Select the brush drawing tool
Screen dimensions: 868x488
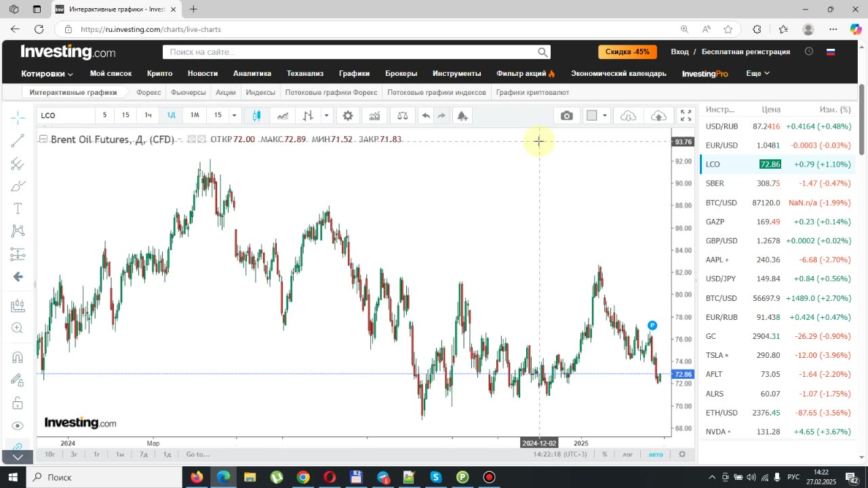[x=18, y=186]
